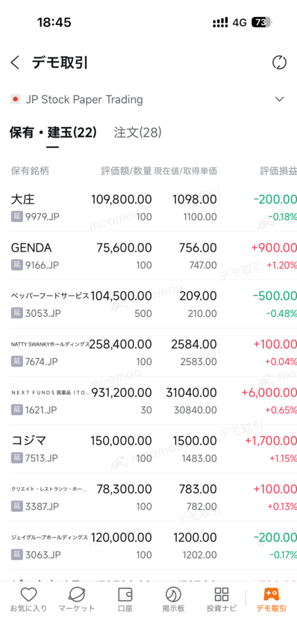This screenshot has width=297, height=644.
Task: Tap the back arrow beside デモ取引
Action: (x=15, y=63)
